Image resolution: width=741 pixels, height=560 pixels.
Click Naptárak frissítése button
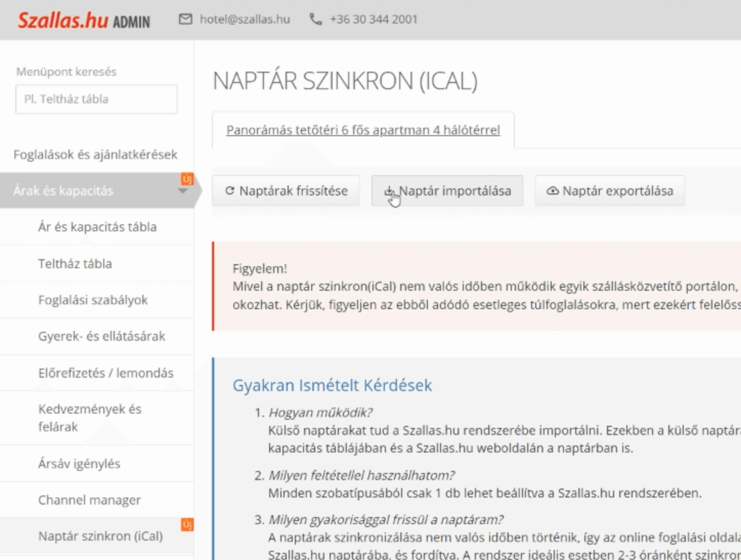pyautogui.click(x=286, y=191)
